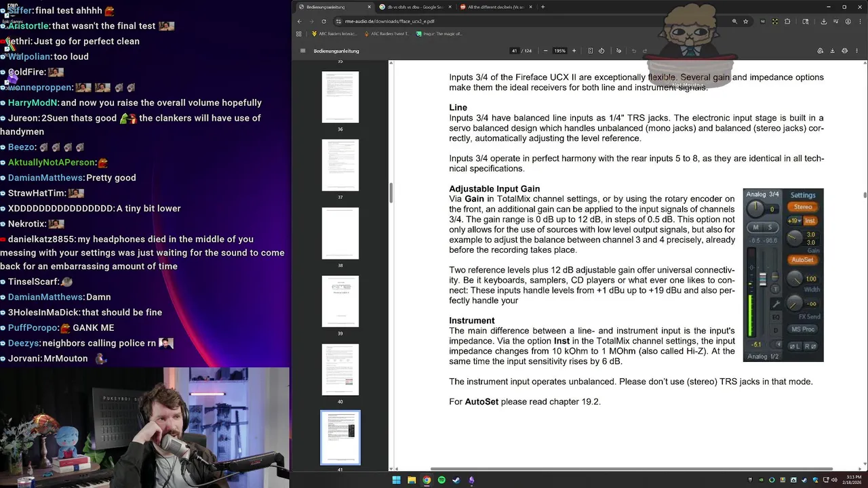Screen dimensions: 868x488
Task: Open Steam from the taskbar
Action: click(456, 480)
